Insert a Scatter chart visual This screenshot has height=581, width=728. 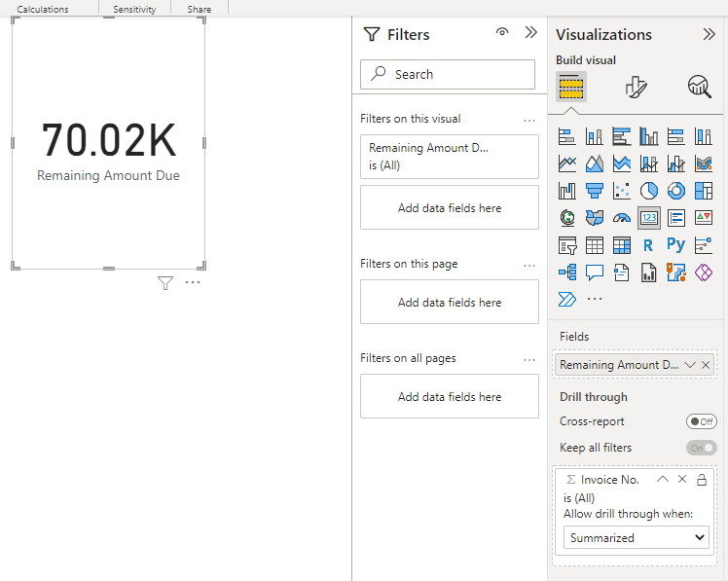point(622,191)
